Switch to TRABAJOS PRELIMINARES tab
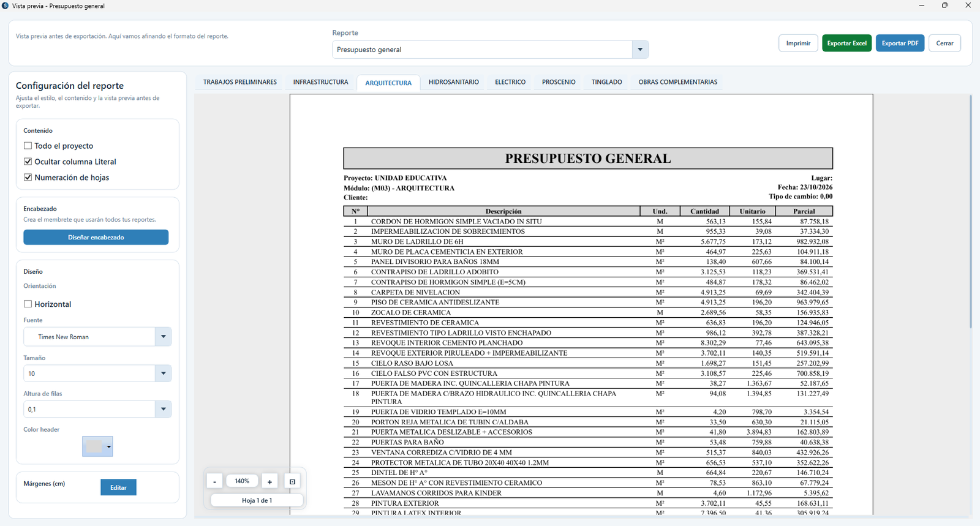The width and height of the screenshot is (980, 526). 240,82
